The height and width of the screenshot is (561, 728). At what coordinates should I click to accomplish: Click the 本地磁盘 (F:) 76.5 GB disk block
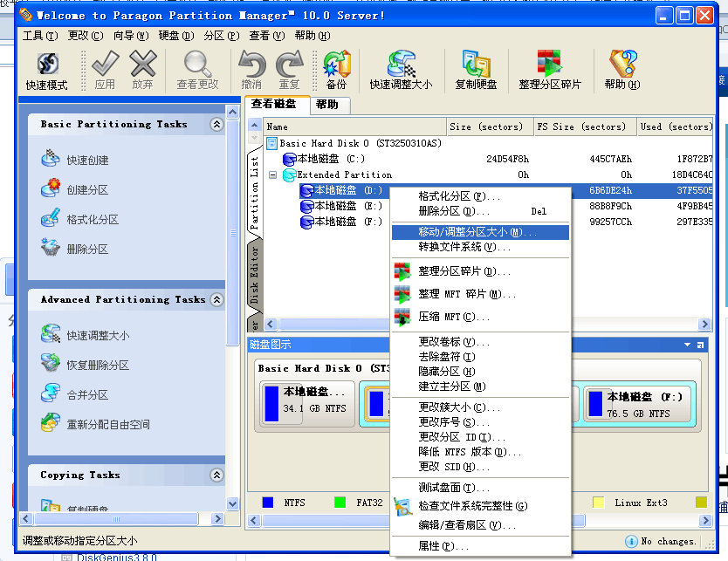pos(639,404)
